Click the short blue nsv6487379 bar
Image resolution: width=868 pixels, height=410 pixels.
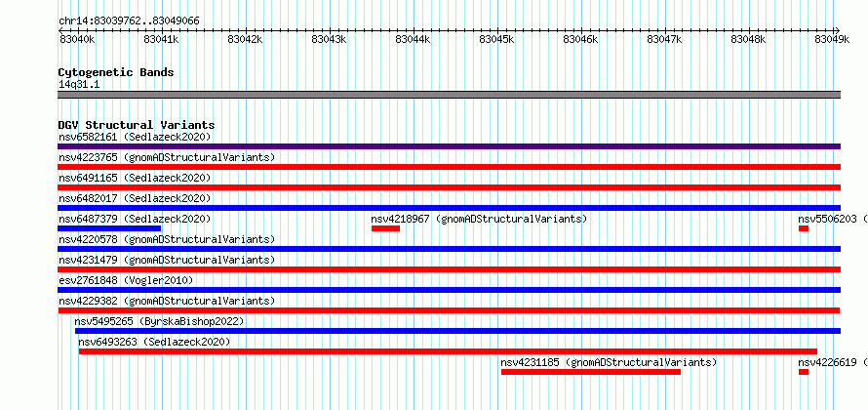(x=109, y=228)
